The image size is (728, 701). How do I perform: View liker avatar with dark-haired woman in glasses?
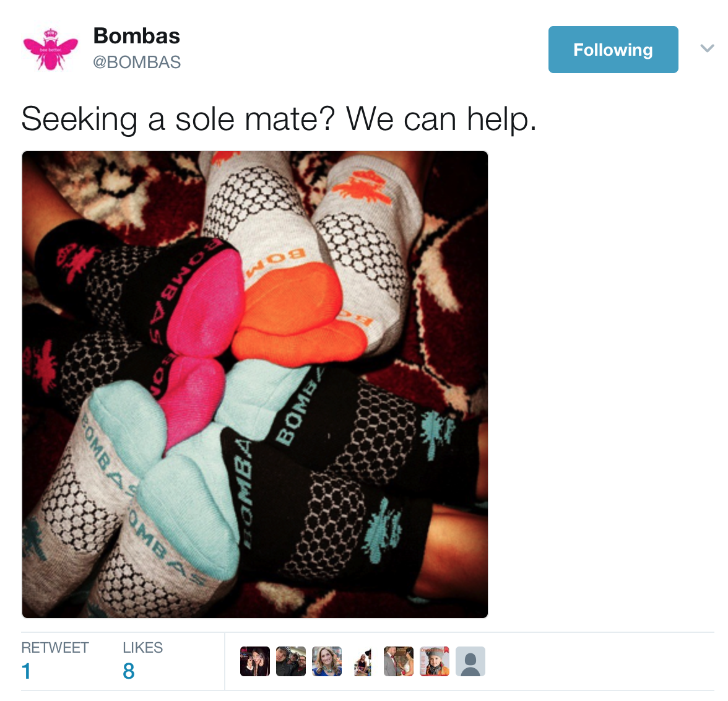point(255,661)
